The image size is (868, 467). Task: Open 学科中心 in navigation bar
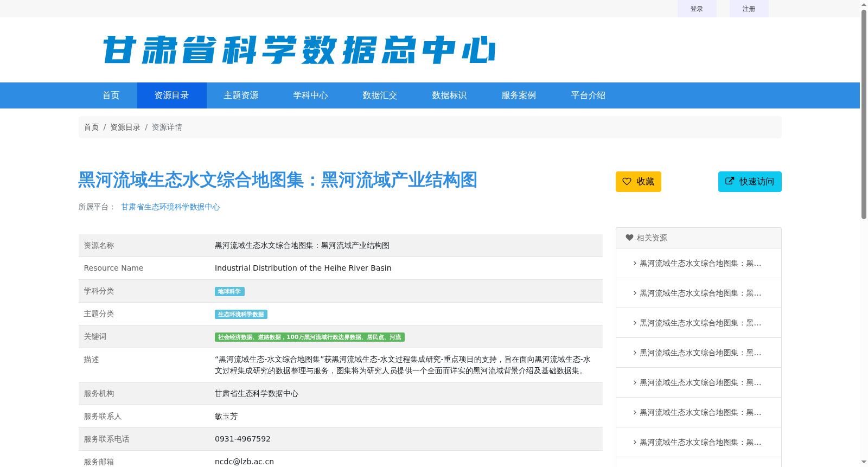pos(310,95)
